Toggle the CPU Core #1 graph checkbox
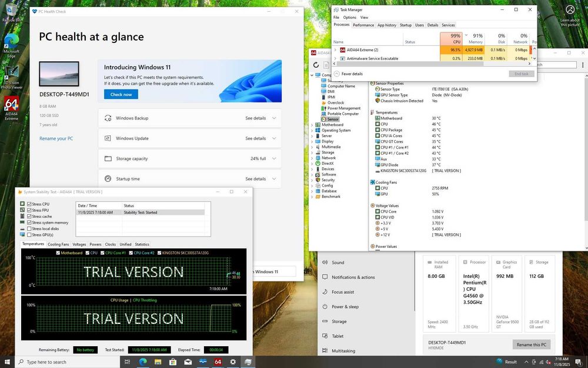Viewport: 588px width, 368px height. click(x=102, y=253)
